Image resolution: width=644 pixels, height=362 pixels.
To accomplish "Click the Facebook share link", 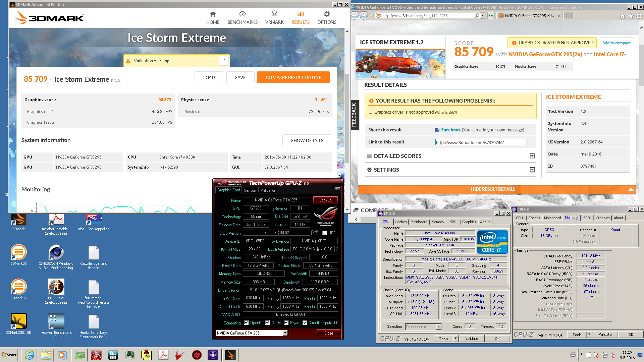I will (x=450, y=130).
